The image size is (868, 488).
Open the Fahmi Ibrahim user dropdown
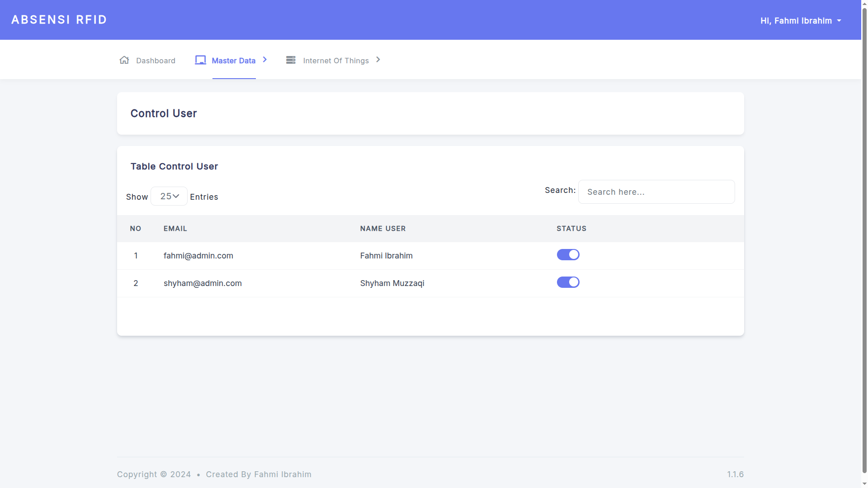tap(800, 21)
